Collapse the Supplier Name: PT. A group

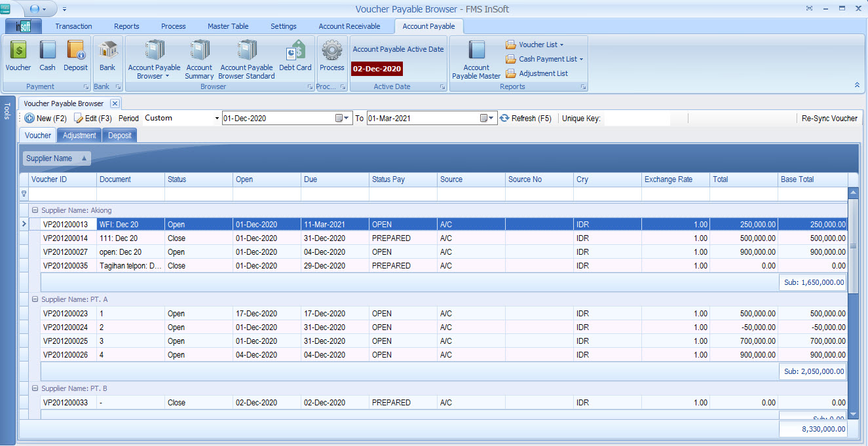(x=35, y=299)
